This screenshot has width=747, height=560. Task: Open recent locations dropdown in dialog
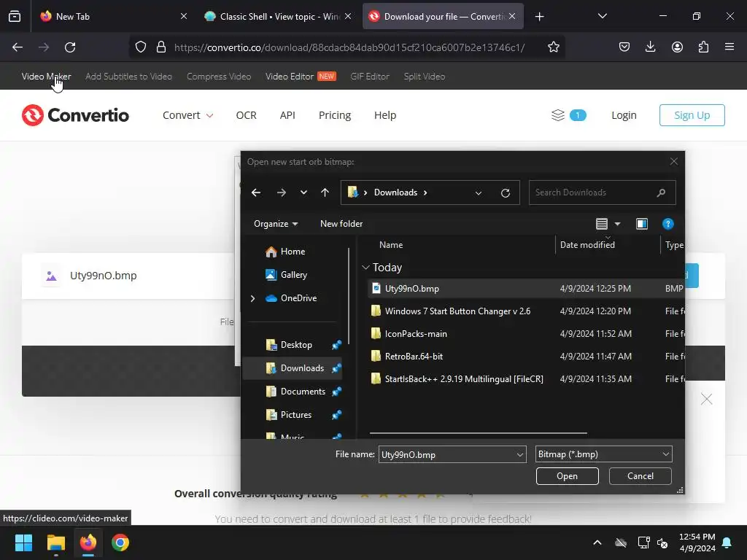(303, 192)
